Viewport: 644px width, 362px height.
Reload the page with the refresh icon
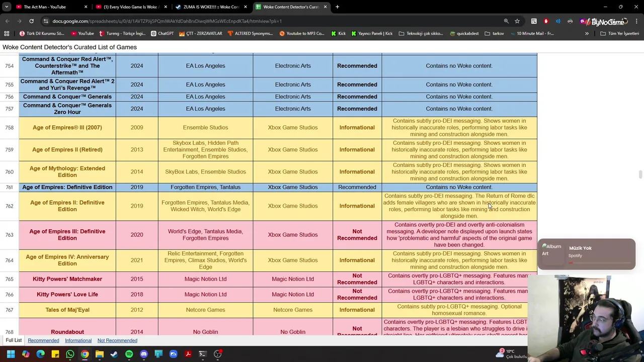(31, 21)
